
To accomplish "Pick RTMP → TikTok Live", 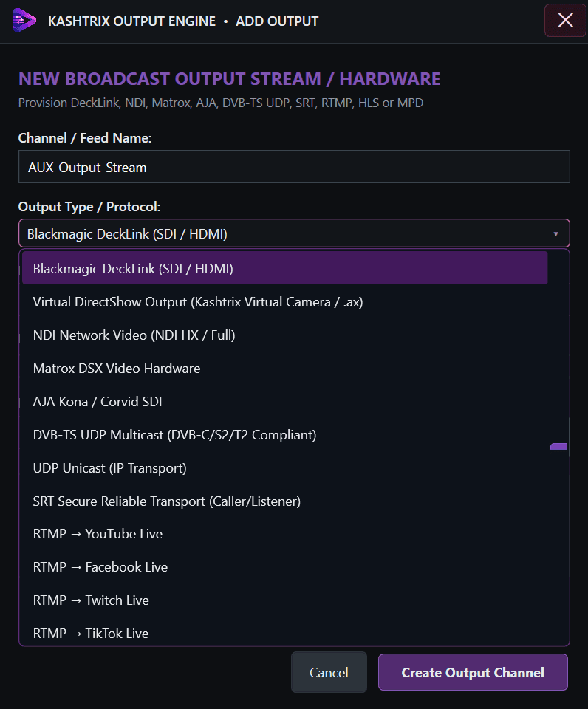I will point(285,633).
